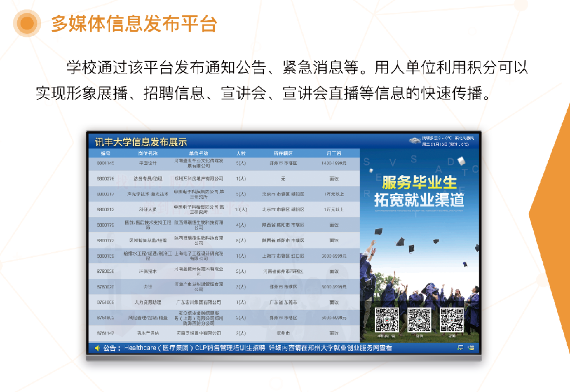Select the leftmost QR code
This screenshot has height=392, width=570.
386,320
